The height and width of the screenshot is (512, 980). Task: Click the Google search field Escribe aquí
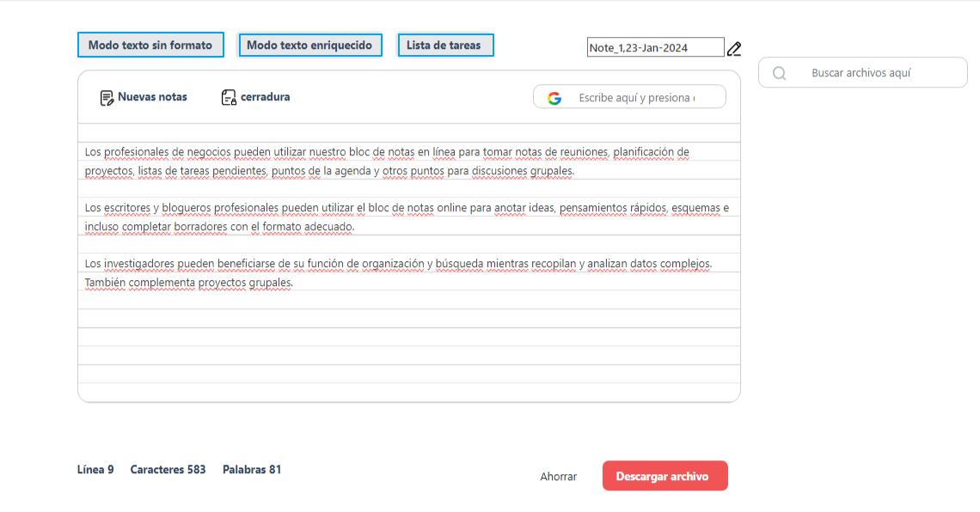(x=636, y=98)
